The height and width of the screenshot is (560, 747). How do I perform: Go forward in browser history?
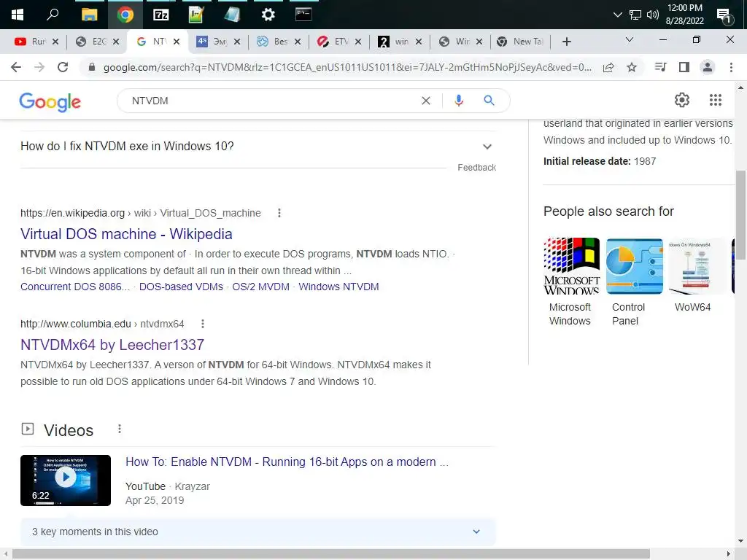click(39, 67)
